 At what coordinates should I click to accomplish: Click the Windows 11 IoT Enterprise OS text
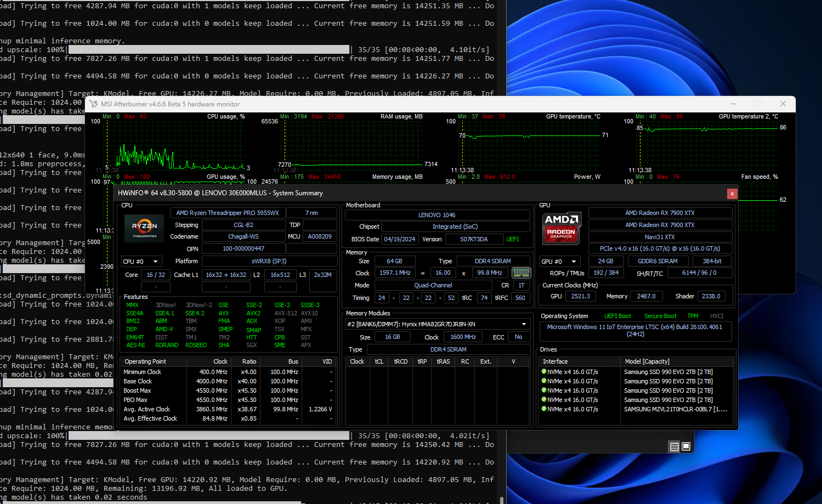tap(635, 330)
